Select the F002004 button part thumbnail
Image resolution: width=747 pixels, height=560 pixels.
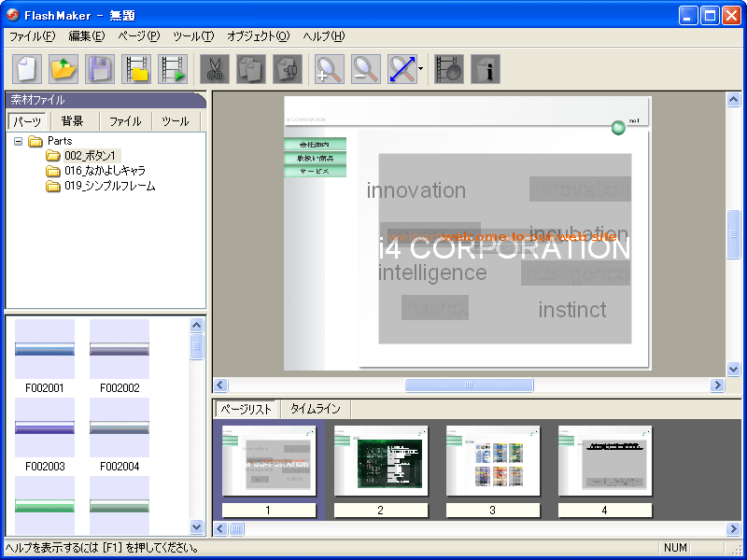pos(120,427)
